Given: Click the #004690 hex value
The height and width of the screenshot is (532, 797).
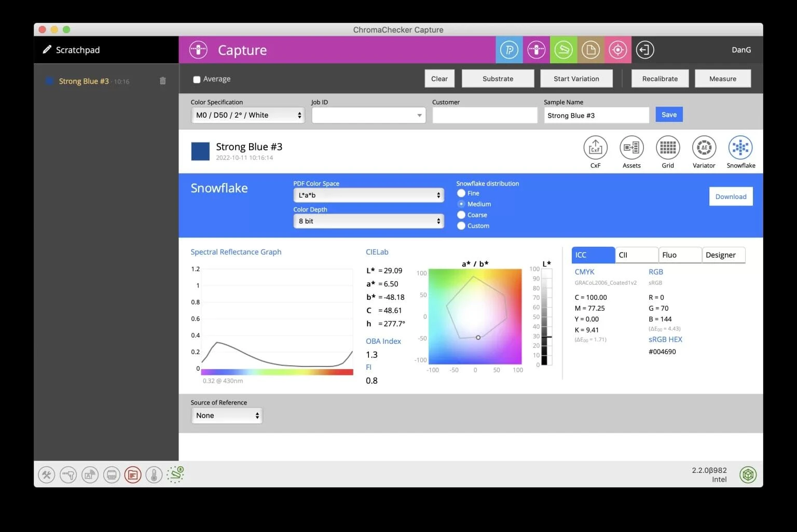Looking at the screenshot, I should tap(662, 352).
